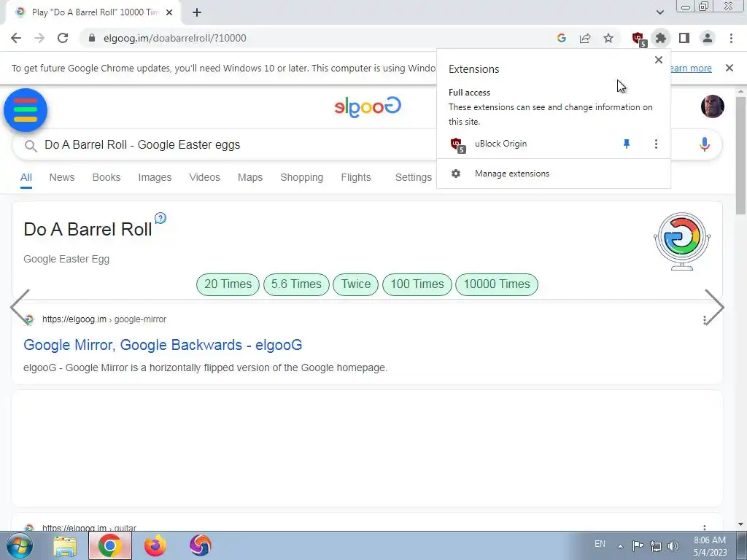This screenshot has width=747, height=560.
Task: Close the Do A Barrel Roll tab
Action: 169,12
